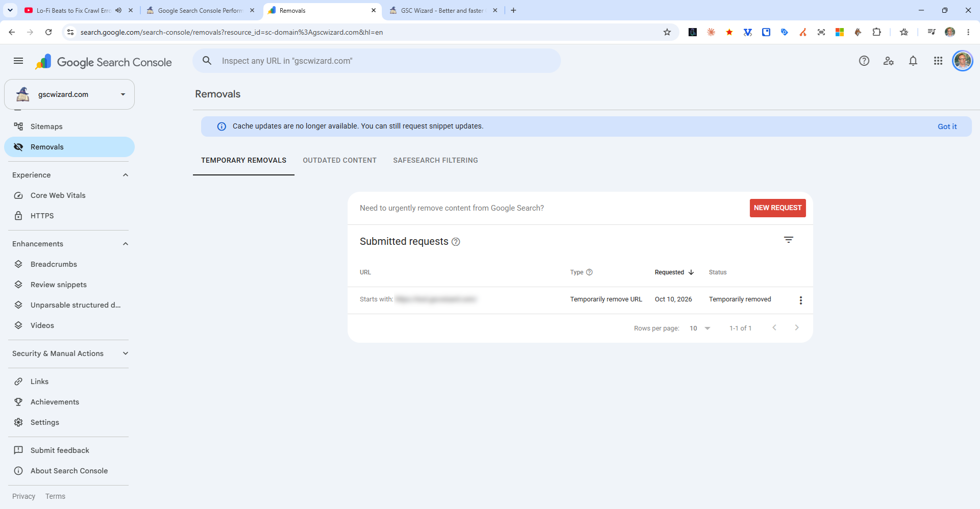Open the Videos enhancement report

(69, 325)
